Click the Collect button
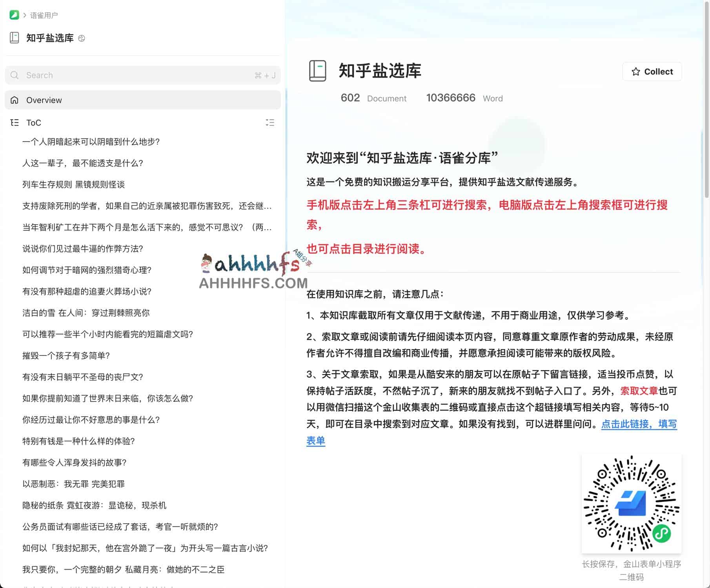Screen dimensions: 710x588 [652, 72]
